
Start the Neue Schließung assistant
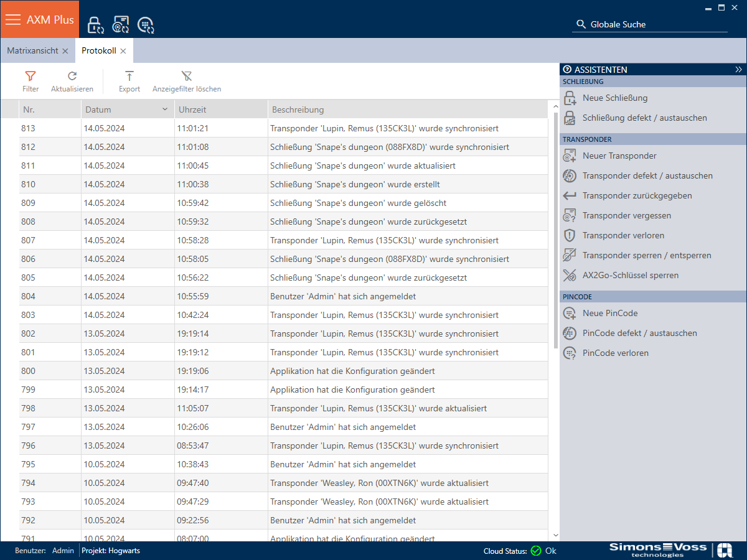[x=614, y=98]
